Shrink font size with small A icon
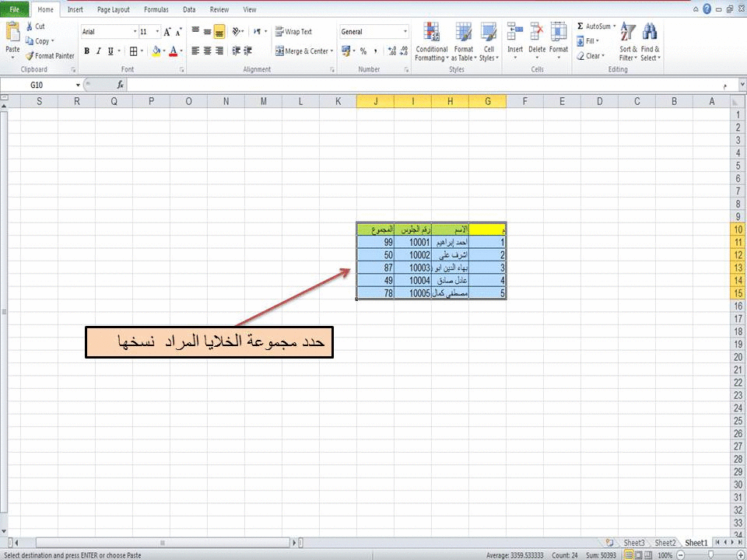 (x=179, y=32)
